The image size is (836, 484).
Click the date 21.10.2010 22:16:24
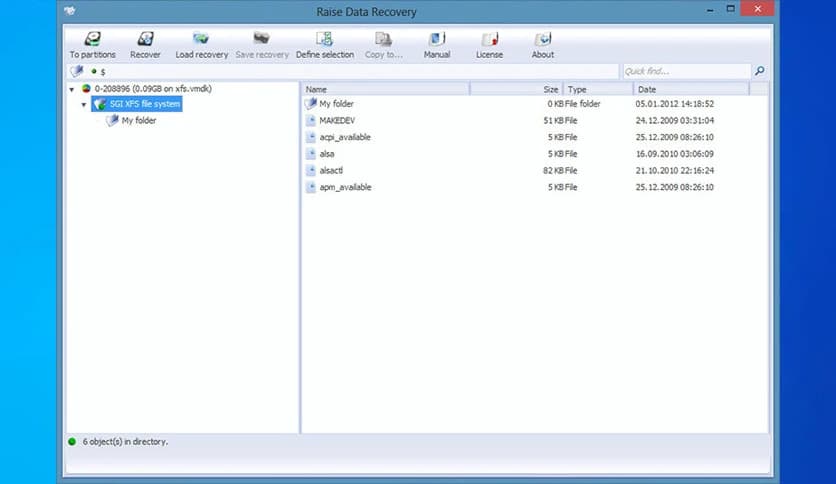click(674, 171)
